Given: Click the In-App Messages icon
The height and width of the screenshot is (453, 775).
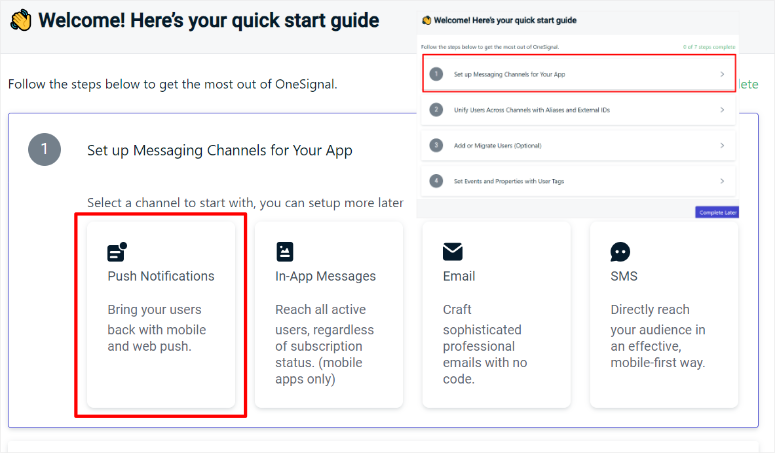Looking at the screenshot, I should [x=285, y=252].
